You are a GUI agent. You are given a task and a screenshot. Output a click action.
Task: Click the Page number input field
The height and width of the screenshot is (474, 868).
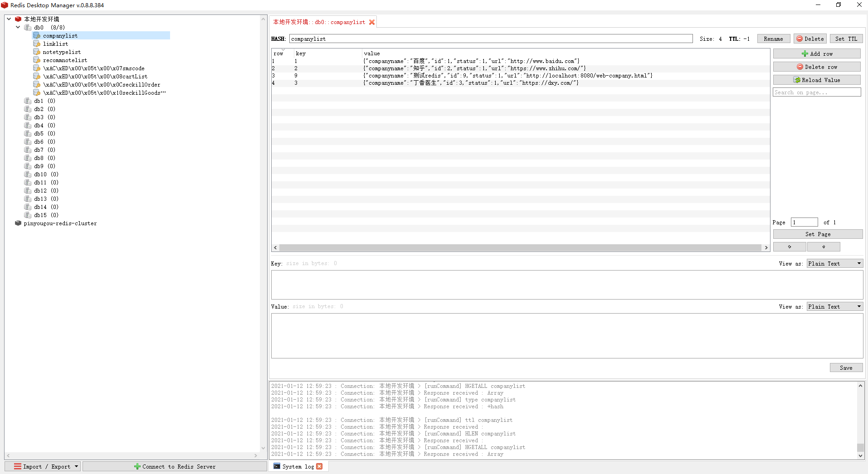804,222
